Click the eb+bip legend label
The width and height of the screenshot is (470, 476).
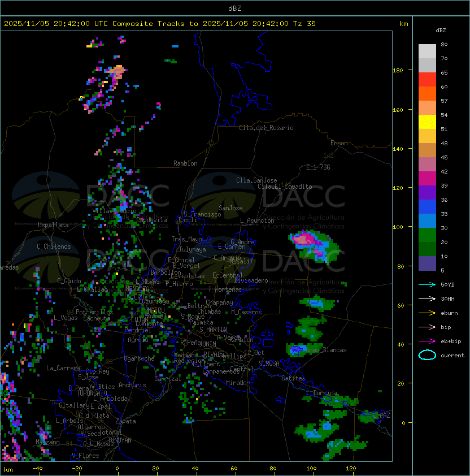click(x=451, y=341)
